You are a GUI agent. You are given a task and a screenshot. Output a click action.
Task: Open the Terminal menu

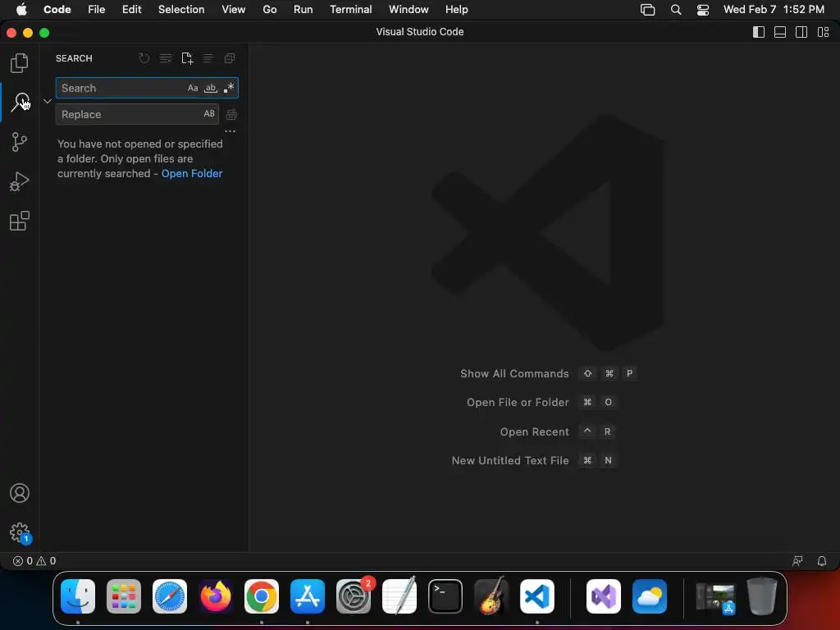click(x=351, y=10)
